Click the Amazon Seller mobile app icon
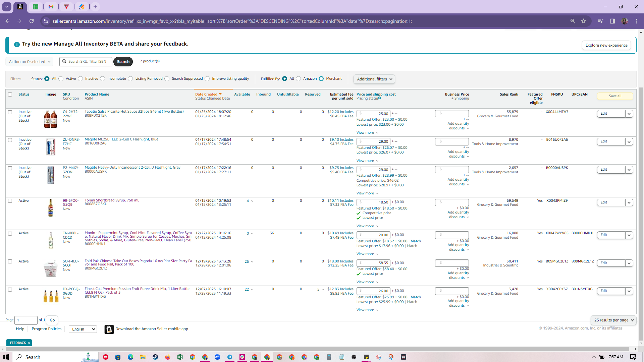The width and height of the screenshot is (644, 362). 109,329
